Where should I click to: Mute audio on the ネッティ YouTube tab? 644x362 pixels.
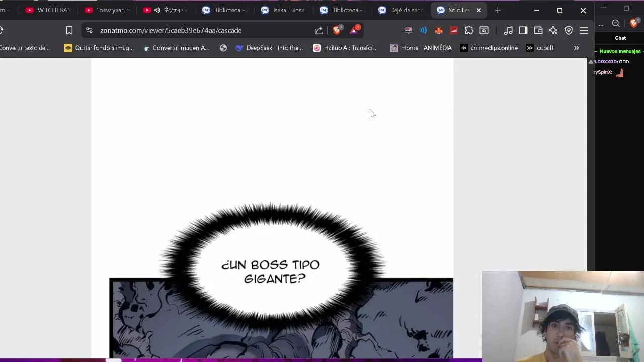(157, 10)
